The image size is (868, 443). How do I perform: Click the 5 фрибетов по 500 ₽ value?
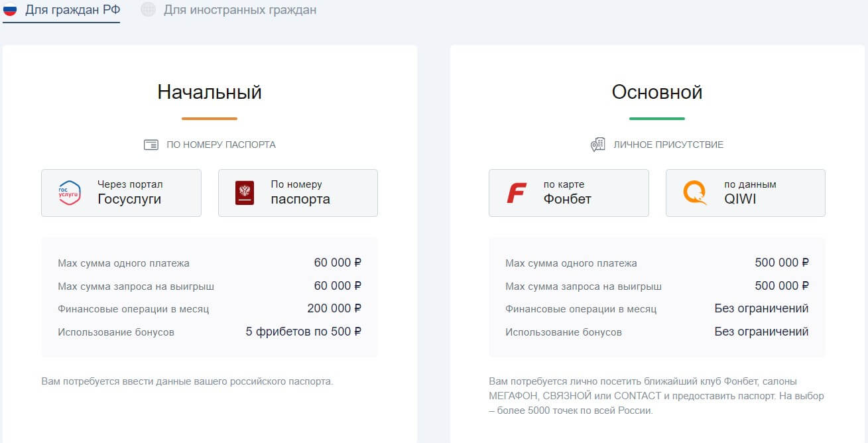[303, 332]
